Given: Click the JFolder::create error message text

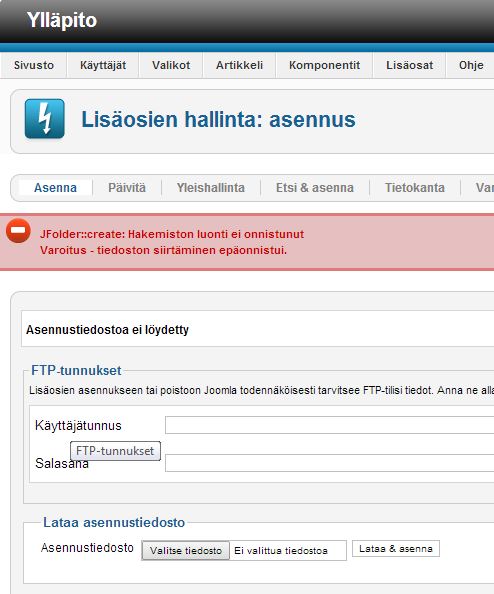Looking at the screenshot, I should (172, 234).
